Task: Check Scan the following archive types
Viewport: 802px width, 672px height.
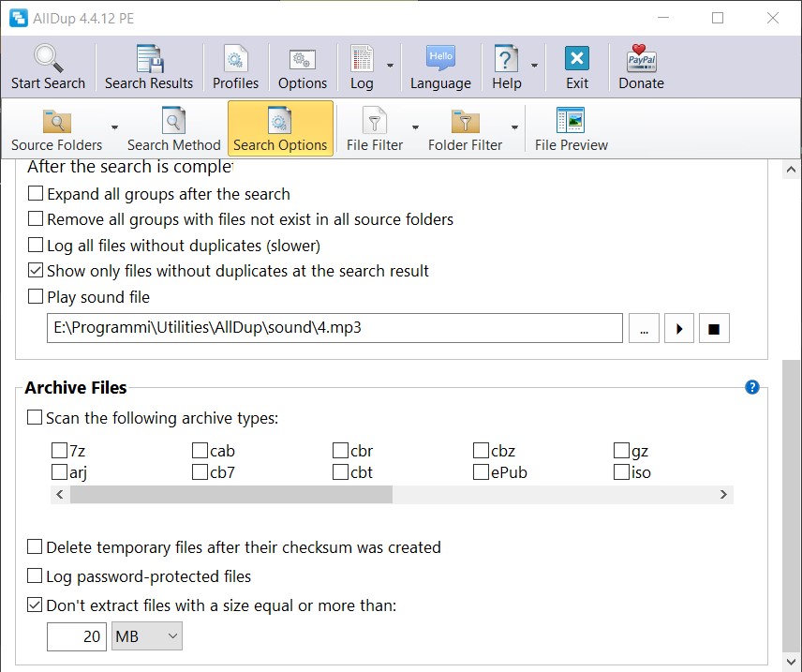Action: pyautogui.click(x=35, y=417)
